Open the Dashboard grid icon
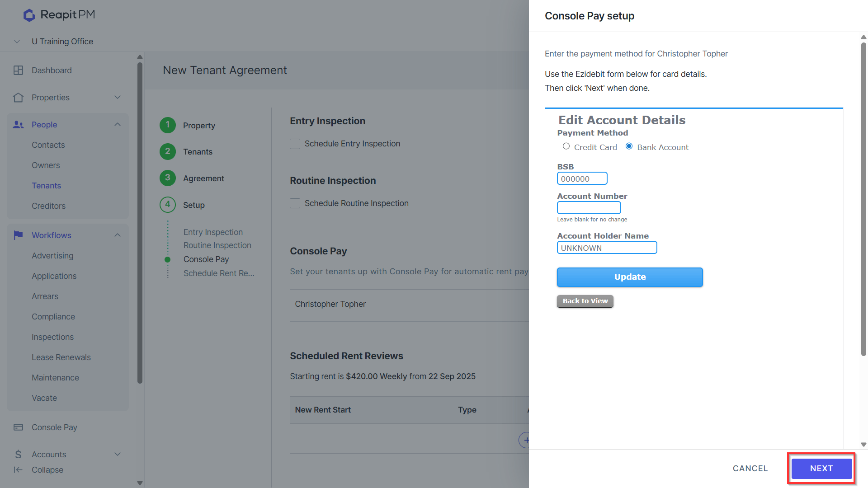This screenshot has width=868, height=488. [x=19, y=70]
